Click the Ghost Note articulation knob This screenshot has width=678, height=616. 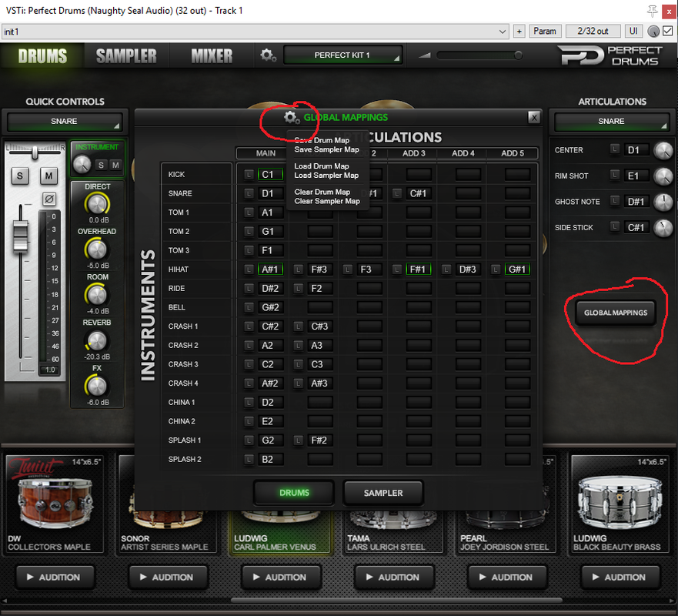[x=663, y=202]
